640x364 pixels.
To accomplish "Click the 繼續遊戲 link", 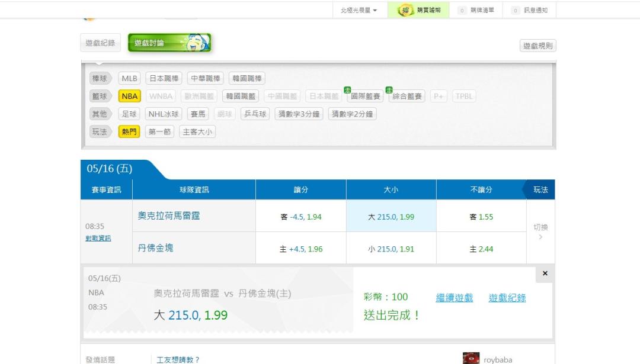I will (455, 298).
